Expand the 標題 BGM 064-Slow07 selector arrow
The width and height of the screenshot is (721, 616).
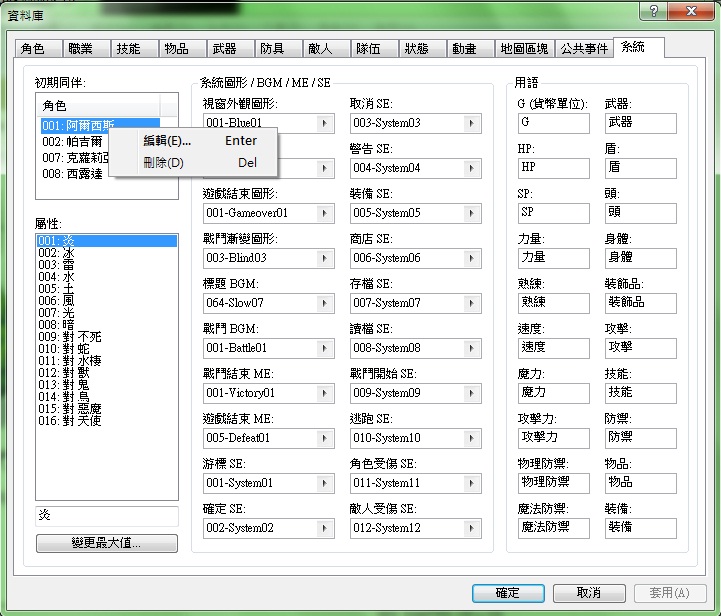[x=325, y=303]
